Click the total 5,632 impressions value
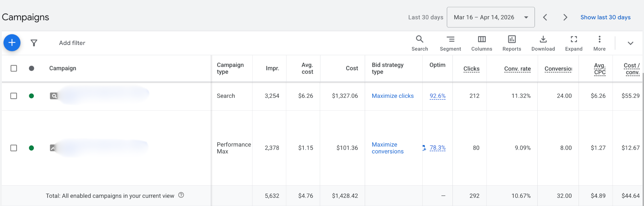The image size is (644, 206). coord(272,196)
